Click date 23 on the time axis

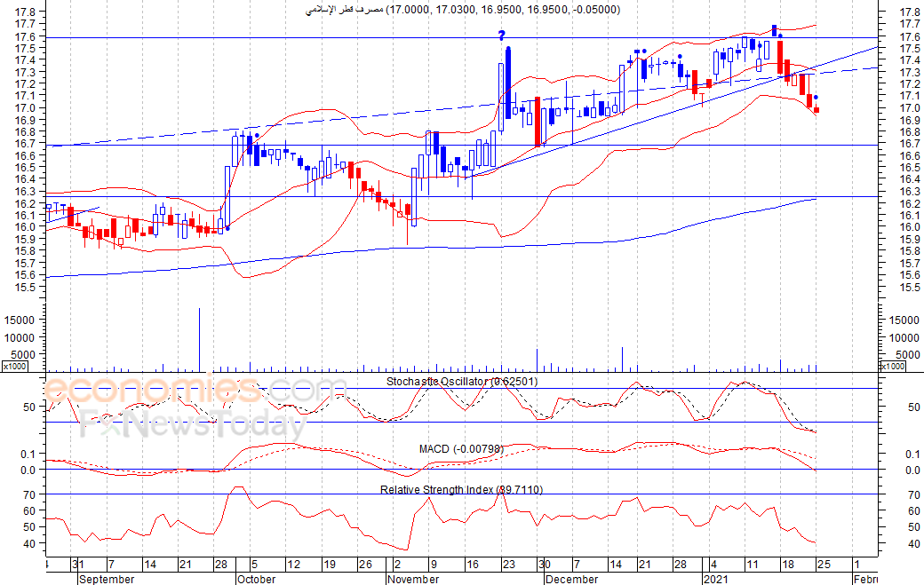pos(508,565)
